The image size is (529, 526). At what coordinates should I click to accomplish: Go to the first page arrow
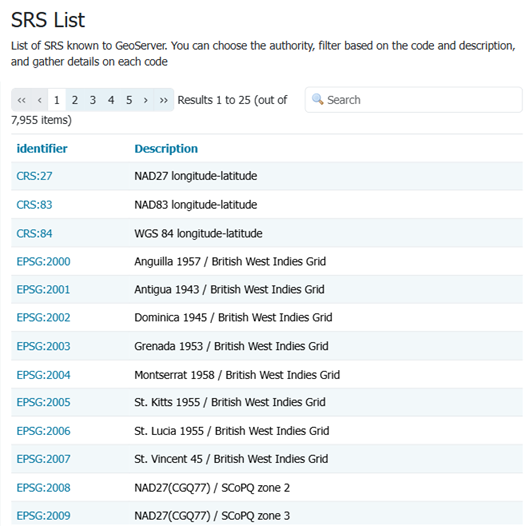tap(22, 100)
